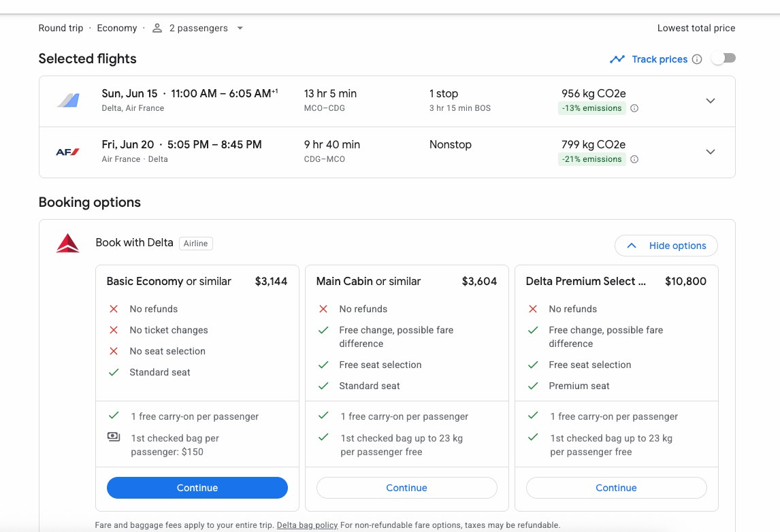
Task: Click the -21% emissions green badge
Action: pos(591,160)
